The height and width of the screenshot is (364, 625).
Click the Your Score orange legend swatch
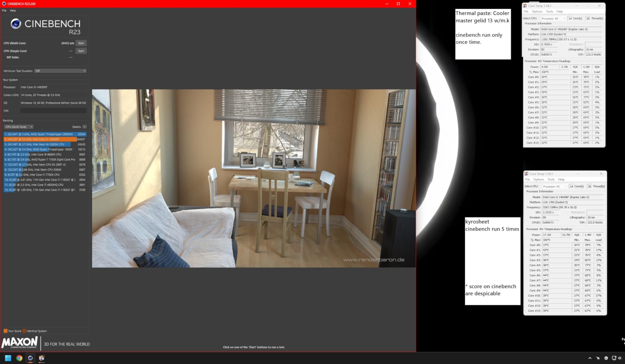tap(5, 331)
